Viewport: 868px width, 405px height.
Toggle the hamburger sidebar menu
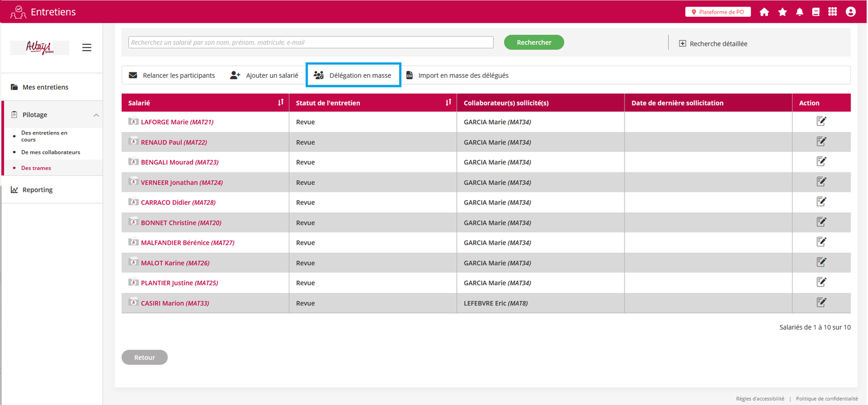pyautogui.click(x=87, y=48)
